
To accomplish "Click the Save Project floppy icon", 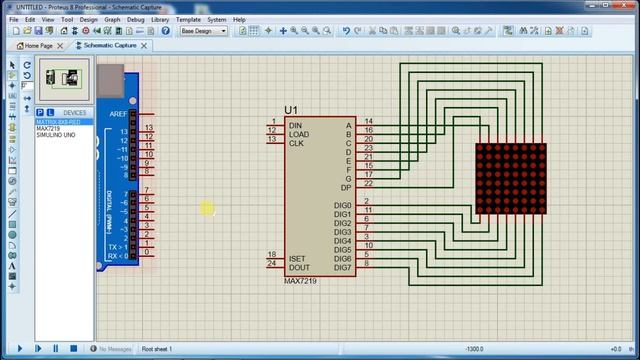I will (38, 31).
